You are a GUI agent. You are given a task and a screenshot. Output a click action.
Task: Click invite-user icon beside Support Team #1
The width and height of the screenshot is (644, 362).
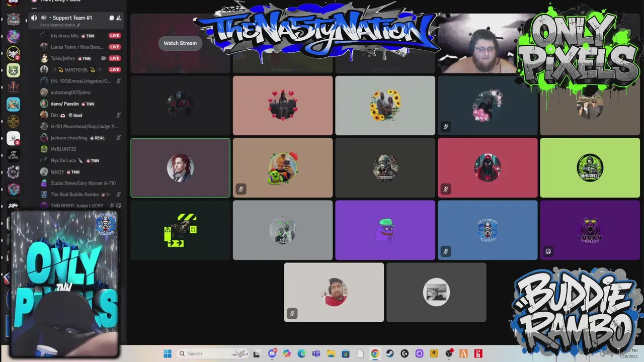[x=119, y=18]
